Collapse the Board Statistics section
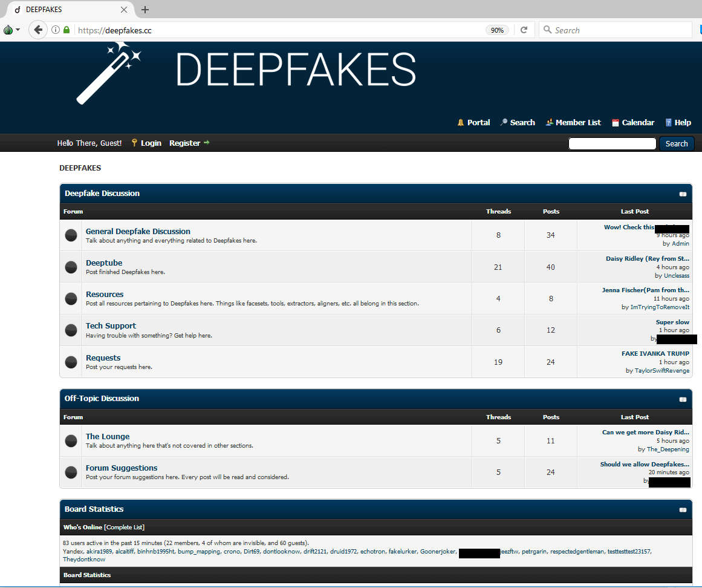 683,510
